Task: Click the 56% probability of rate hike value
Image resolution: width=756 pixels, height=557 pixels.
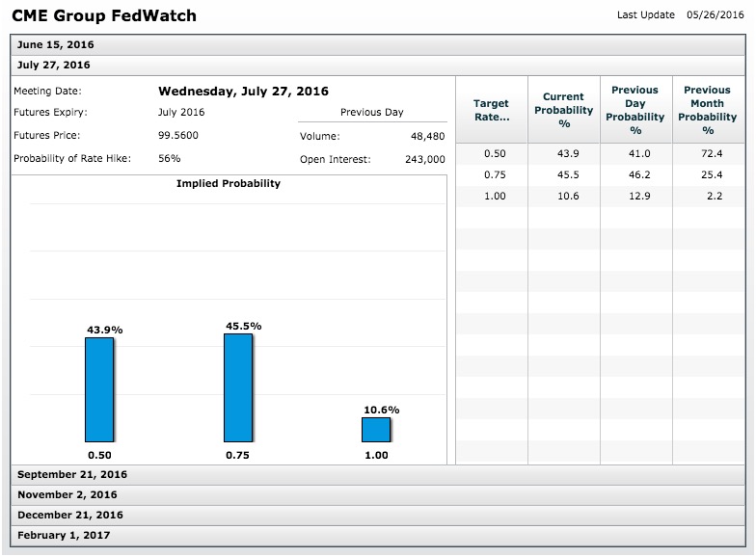Action: click(170, 158)
